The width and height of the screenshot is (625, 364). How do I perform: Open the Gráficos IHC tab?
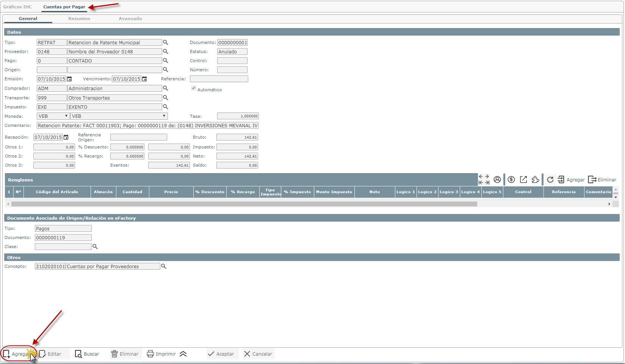pos(17,7)
